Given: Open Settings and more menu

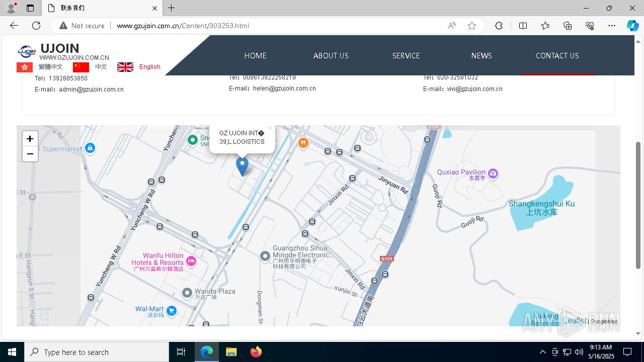Looking at the screenshot, I should pyautogui.click(x=612, y=26).
